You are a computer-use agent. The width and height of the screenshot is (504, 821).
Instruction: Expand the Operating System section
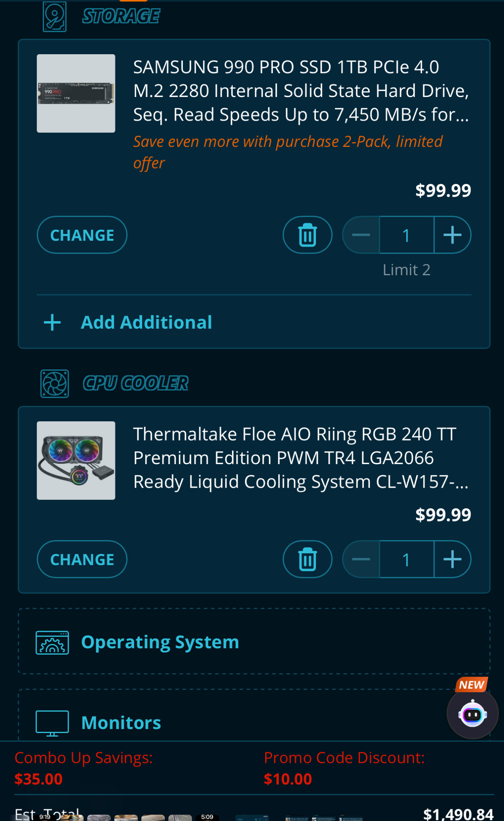click(254, 642)
